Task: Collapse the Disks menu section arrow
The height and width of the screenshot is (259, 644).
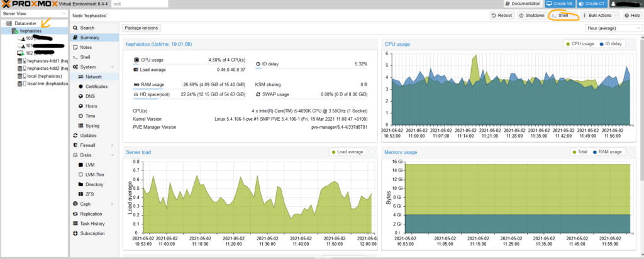Action: [112, 155]
